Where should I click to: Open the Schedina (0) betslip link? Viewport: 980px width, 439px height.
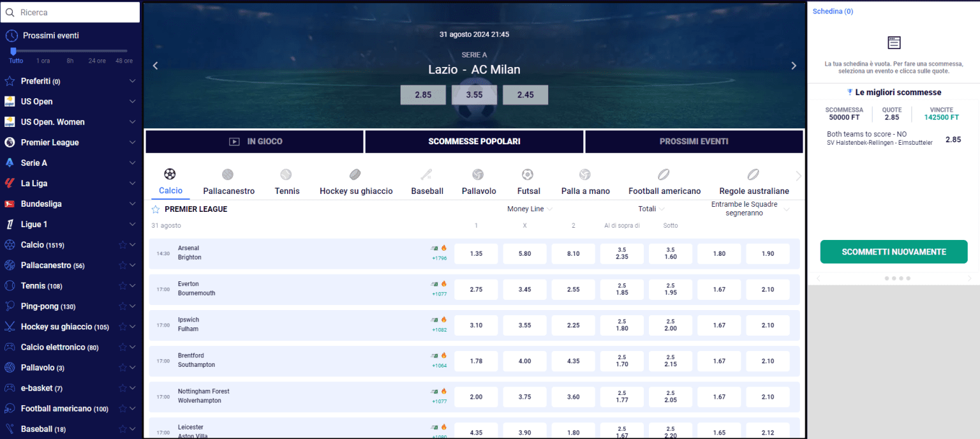coord(833,11)
